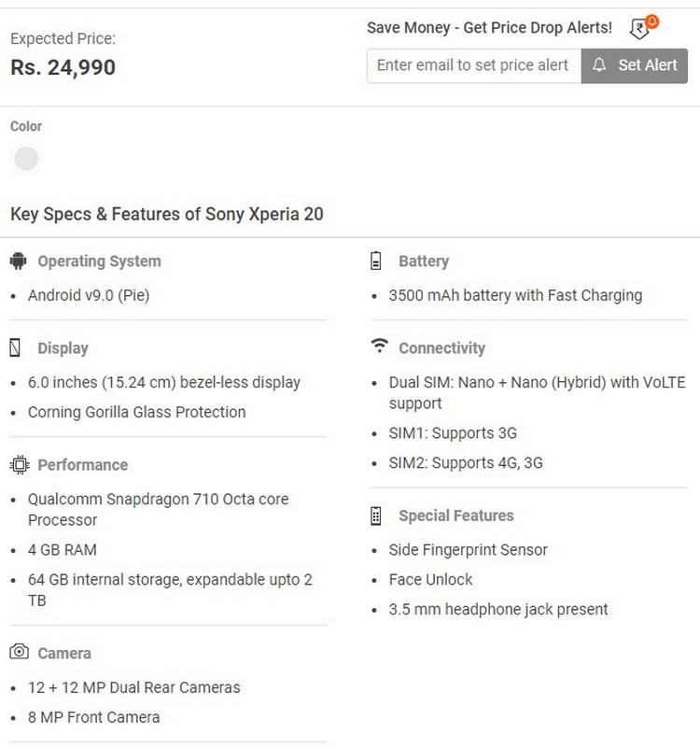Click the Key Specs & Features title
This screenshot has width=700, height=749.
point(167,214)
